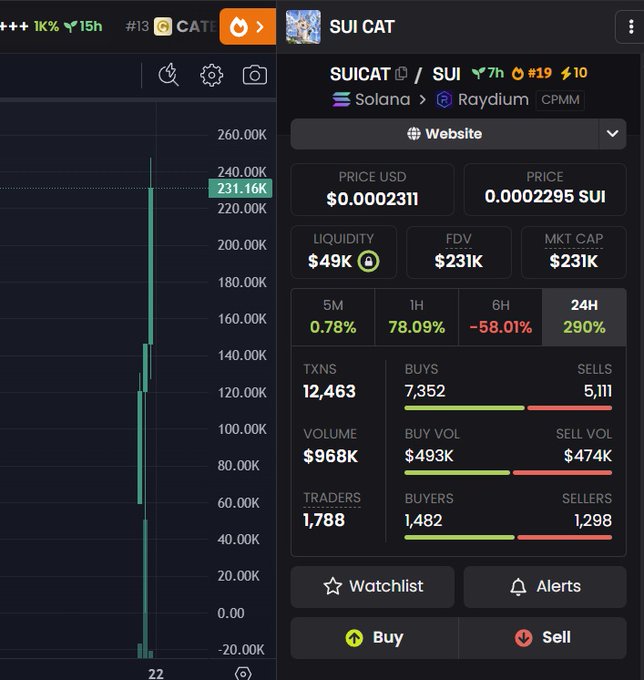644x680 pixels.
Task: Copy the SUICAT token address
Action: tap(401, 73)
